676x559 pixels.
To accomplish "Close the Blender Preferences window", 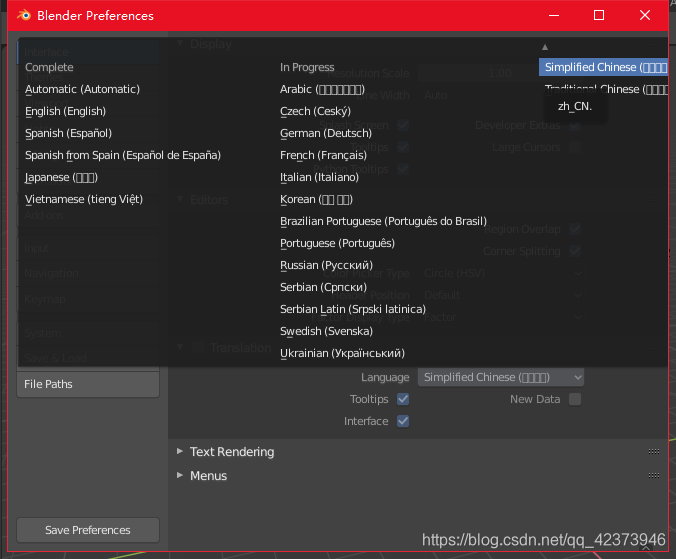I will [x=645, y=16].
